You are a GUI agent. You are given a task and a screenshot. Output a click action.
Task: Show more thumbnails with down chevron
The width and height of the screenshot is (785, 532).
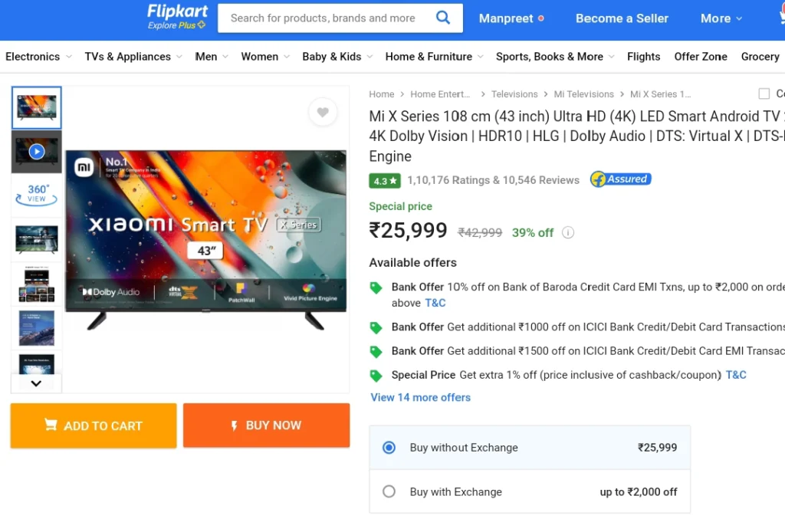coord(36,383)
